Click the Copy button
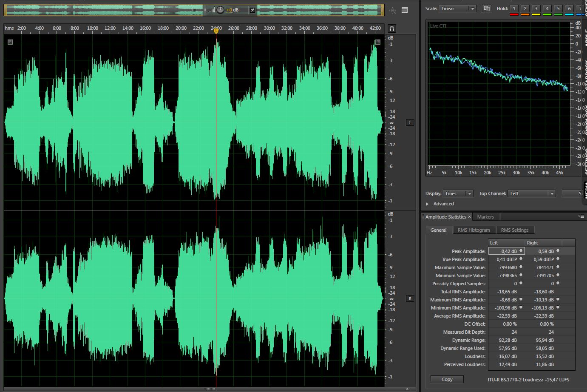Screen dimensions: 587x392 pos(447,379)
